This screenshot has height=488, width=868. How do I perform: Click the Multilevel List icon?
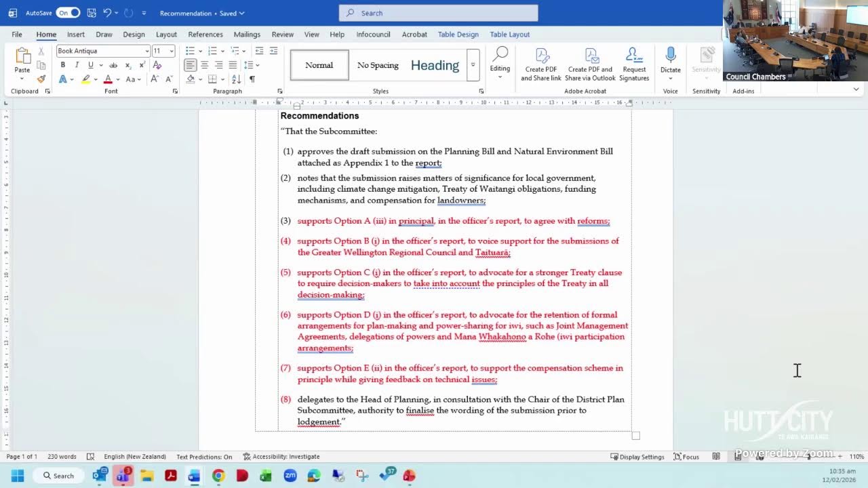coord(235,52)
